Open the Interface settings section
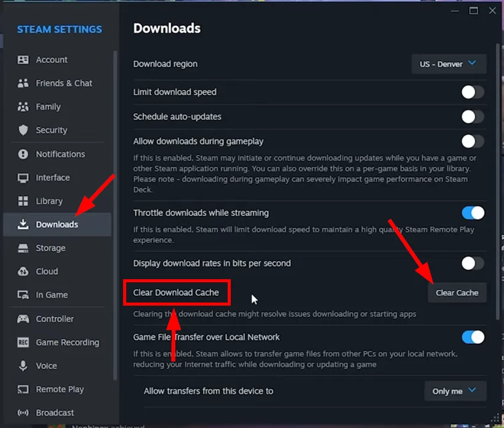Screen dimensions: 504x428 pos(57,178)
